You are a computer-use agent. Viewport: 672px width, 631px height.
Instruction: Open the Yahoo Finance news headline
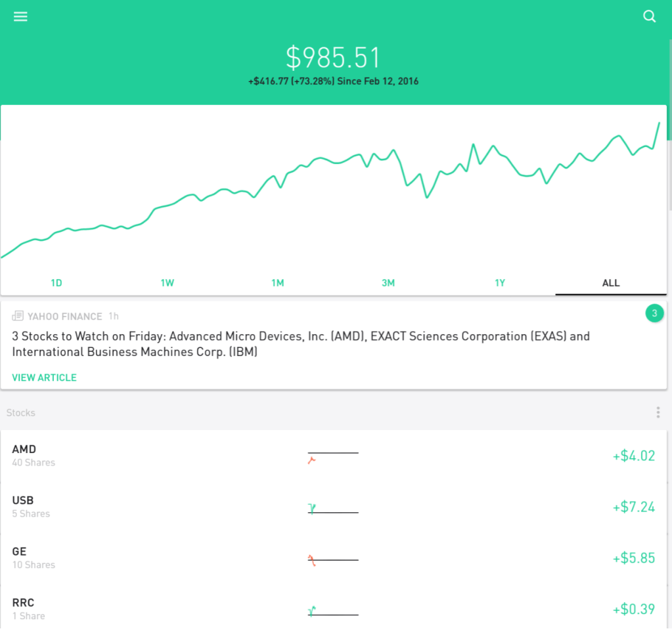click(300, 344)
